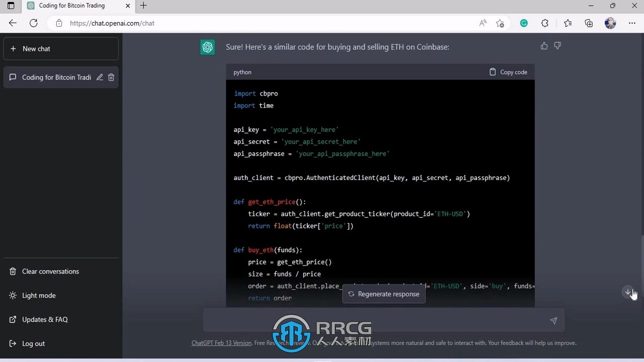Screen dimensions: 644x362
Task: Jump to bottom with down arrow button
Action: [x=628, y=292]
